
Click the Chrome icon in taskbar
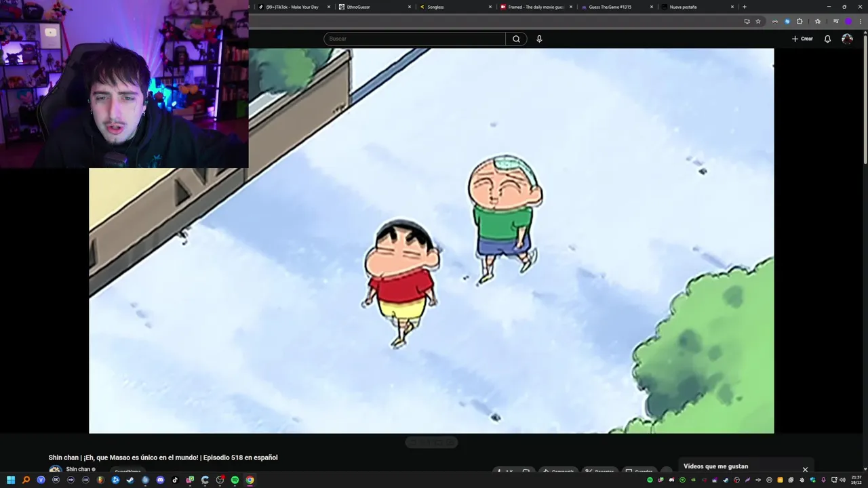pos(250,480)
